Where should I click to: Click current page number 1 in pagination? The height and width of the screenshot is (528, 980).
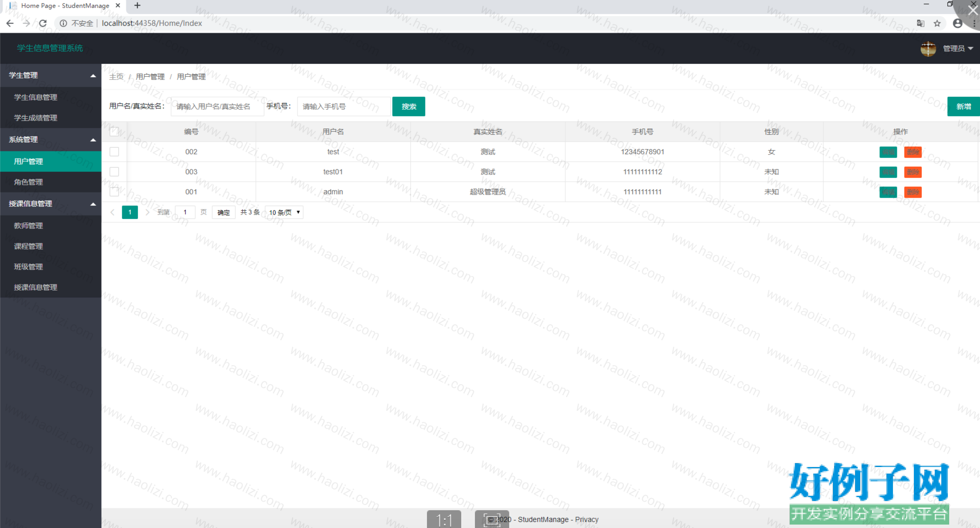click(x=130, y=212)
